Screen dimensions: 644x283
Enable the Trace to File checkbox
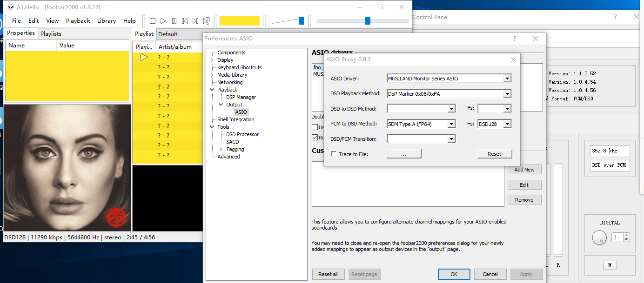[334, 154]
